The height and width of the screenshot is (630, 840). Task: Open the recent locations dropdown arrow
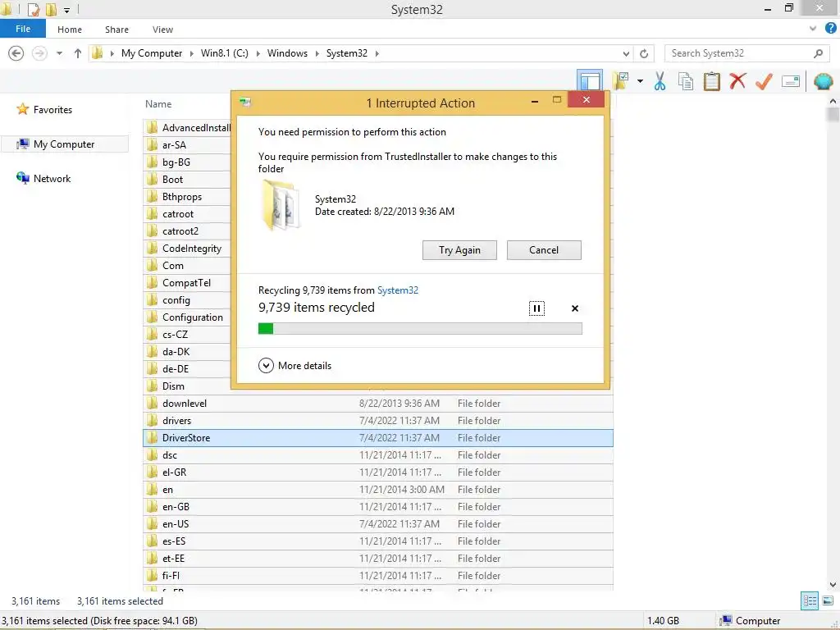pyautogui.click(x=59, y=53)
